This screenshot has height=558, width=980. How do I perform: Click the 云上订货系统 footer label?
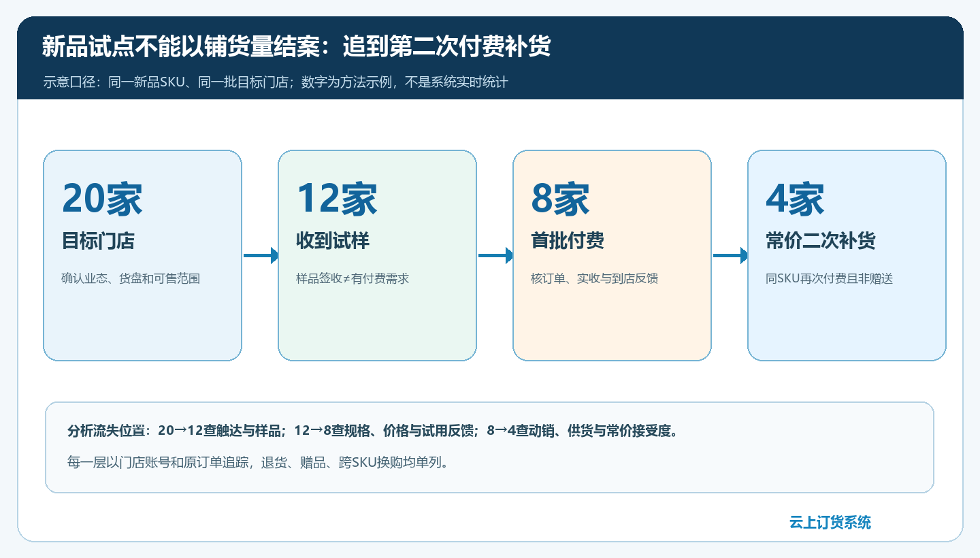click(x=830, y=523)
